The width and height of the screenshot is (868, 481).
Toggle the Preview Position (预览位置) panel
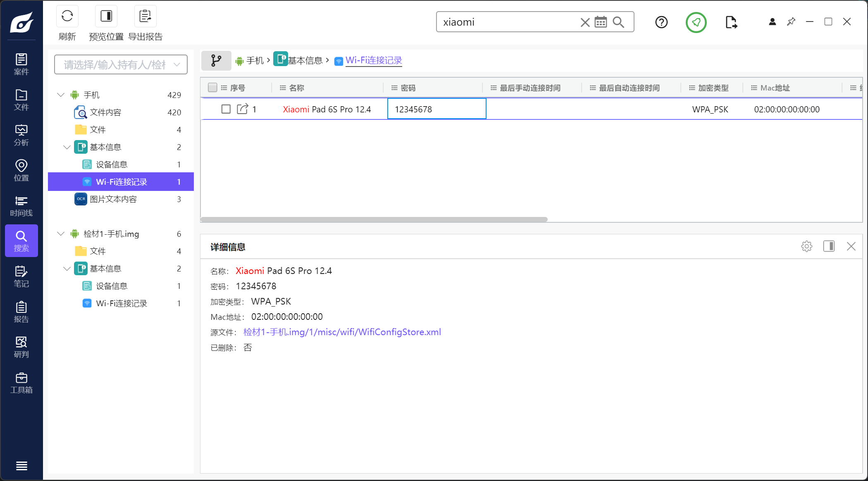click(x=106, y=17)
